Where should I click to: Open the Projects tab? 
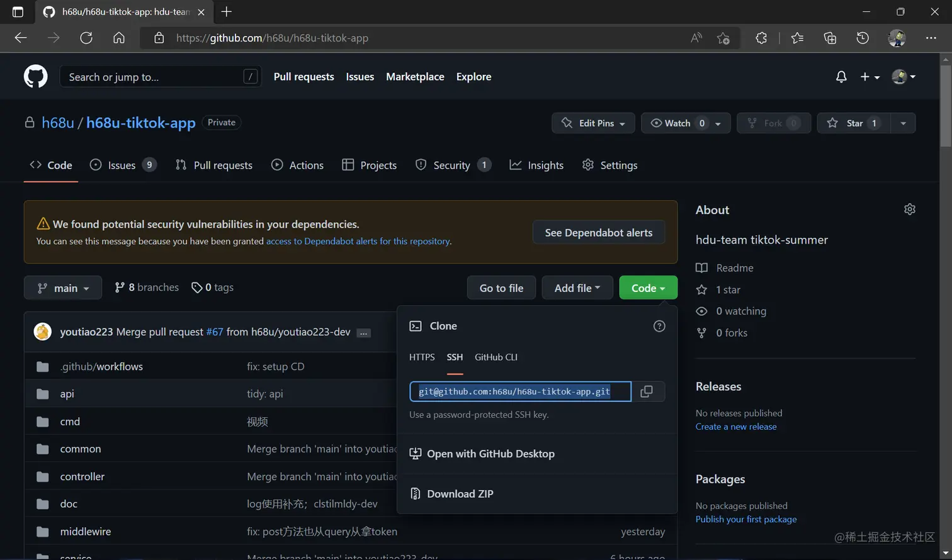[x=369, y=165]
